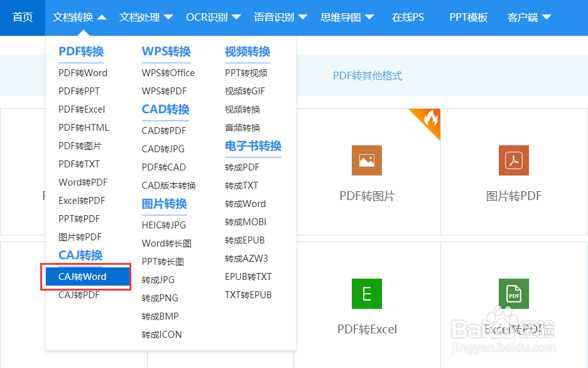Expand the 文档处理 dropdown
This screenshot has height=368, width=588.
pyautogui.click(x=146, y=17)
